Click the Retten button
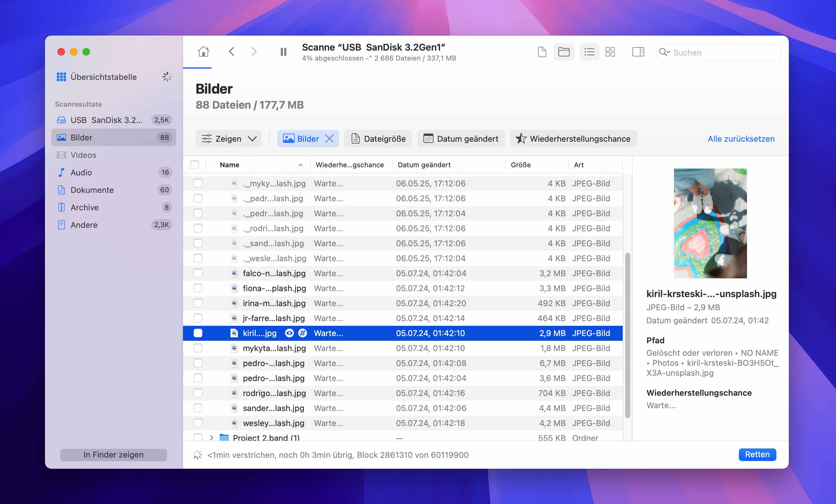This screenshot has width=836, height=504. pos(757,454)
